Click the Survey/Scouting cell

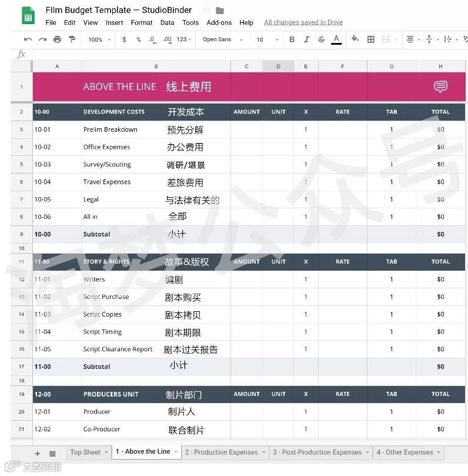[156, 165]
